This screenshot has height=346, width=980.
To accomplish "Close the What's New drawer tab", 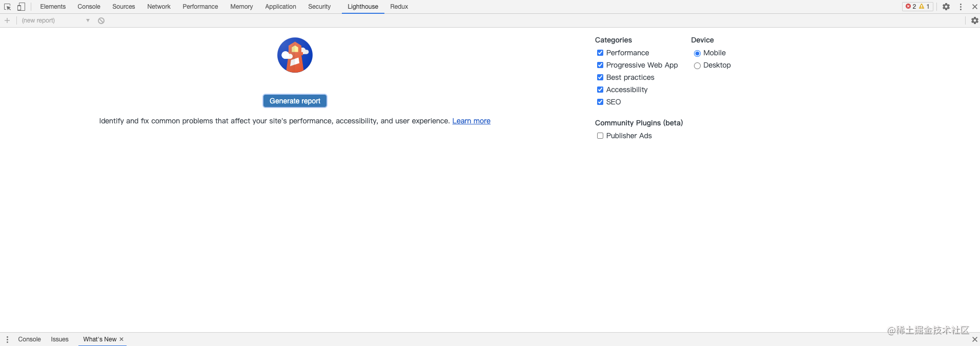I will coord(121,339).
